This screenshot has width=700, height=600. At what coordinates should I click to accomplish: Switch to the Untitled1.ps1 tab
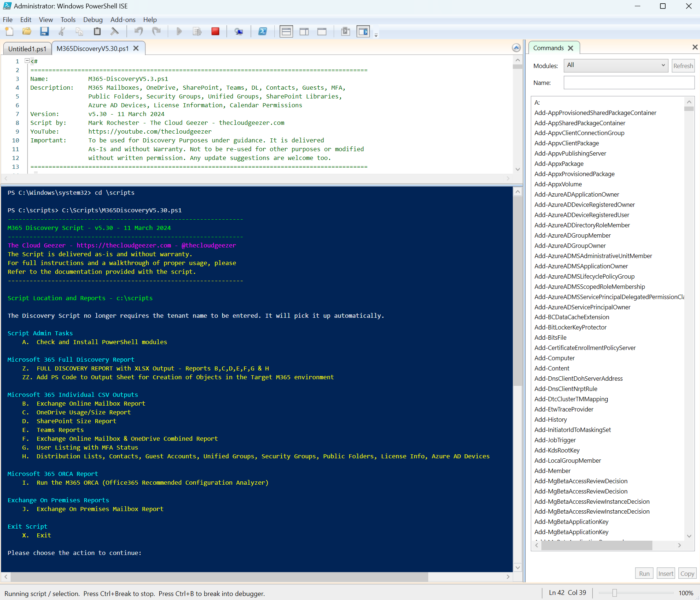pyautogui.click(x=27, y=48)
